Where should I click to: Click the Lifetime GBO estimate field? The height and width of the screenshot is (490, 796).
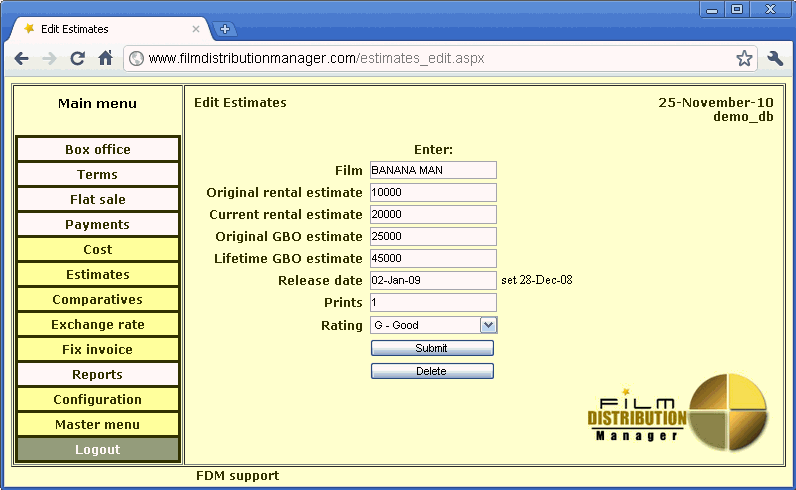[x=433, y=259]
